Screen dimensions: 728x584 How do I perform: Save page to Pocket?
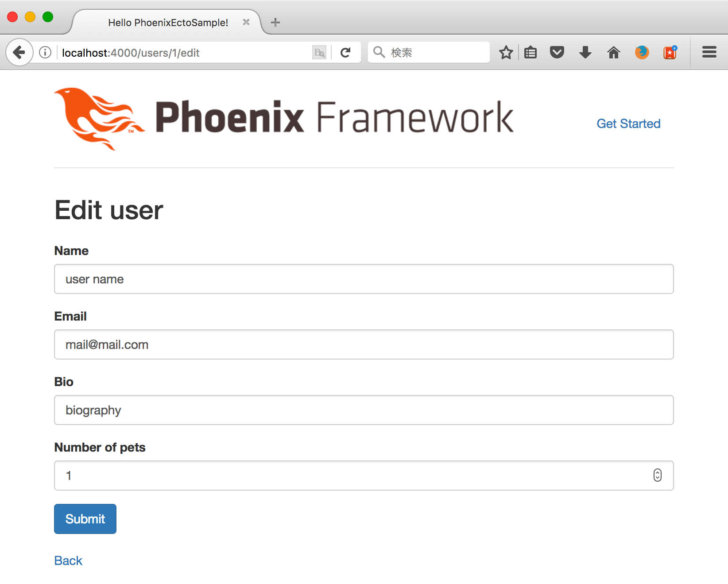(557, 53)
